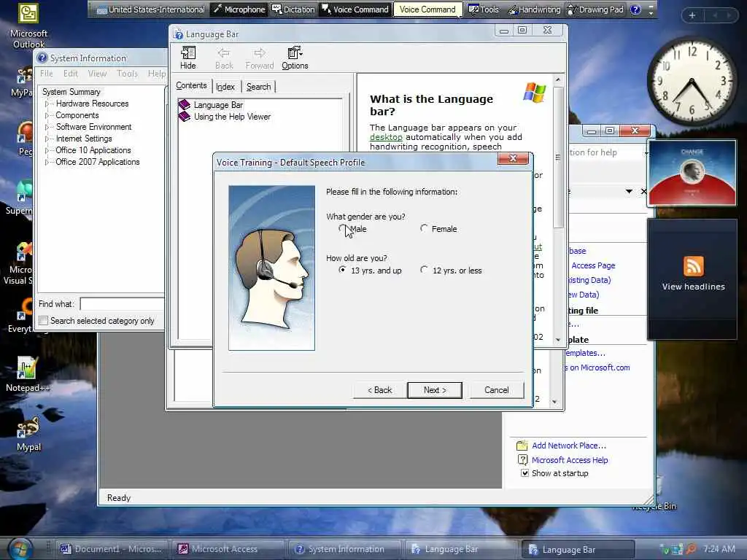Open Mypal desktop shortcut
The height and width of the screenshot is (560, 747).
coord(28,433)
